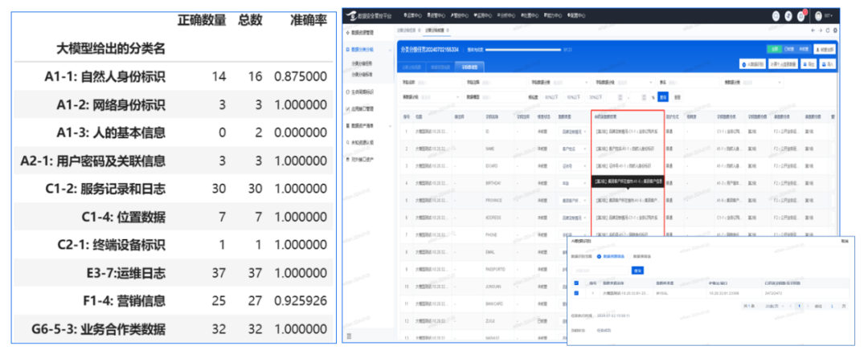Click the 计算个人信息数量 button
Screen dimensions: 868x354
click(x=783, y=65)
